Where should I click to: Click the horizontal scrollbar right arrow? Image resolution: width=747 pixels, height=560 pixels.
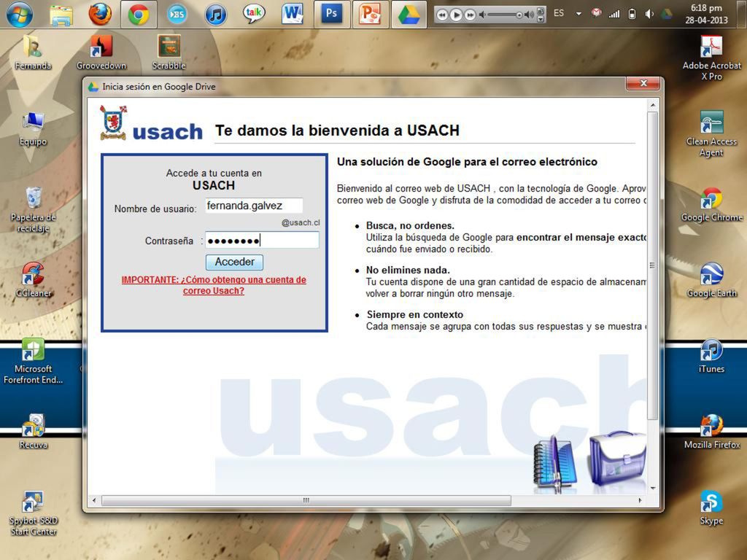pyautogui.click(x=640, y=500)
